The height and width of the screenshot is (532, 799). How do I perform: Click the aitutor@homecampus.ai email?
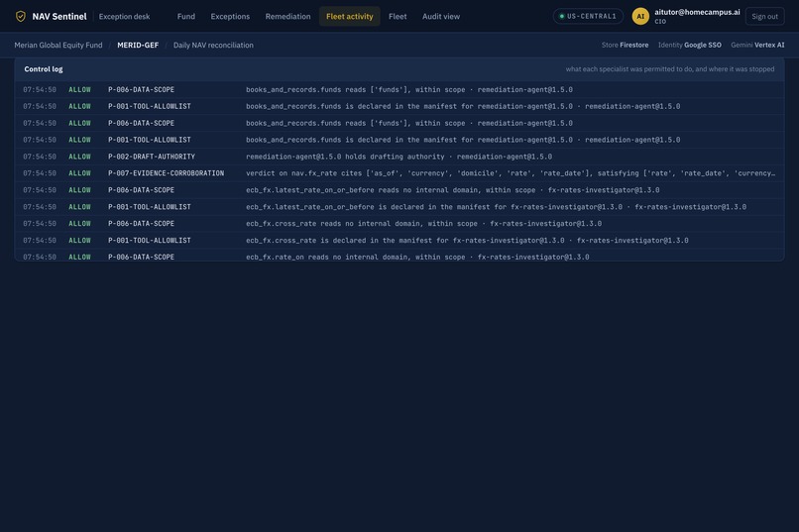click(697, 12)
